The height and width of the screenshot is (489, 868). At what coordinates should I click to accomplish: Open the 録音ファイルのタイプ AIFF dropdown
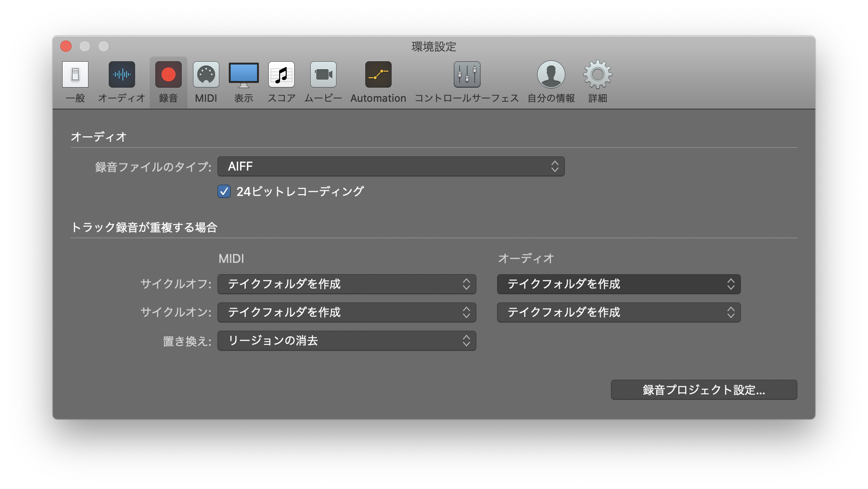coord(391,166)
